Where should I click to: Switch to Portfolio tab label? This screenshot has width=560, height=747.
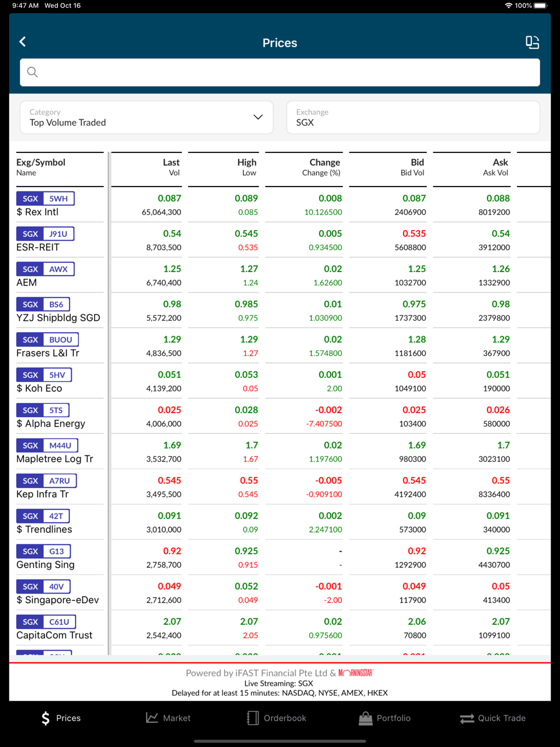(x=394, y=718)
